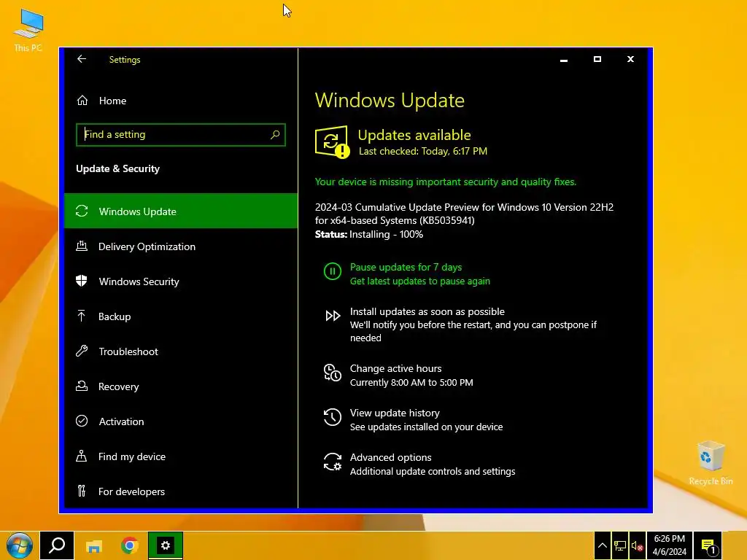Open the Home icon in sidebar
The image size is (747, 560).
(82, 101)
